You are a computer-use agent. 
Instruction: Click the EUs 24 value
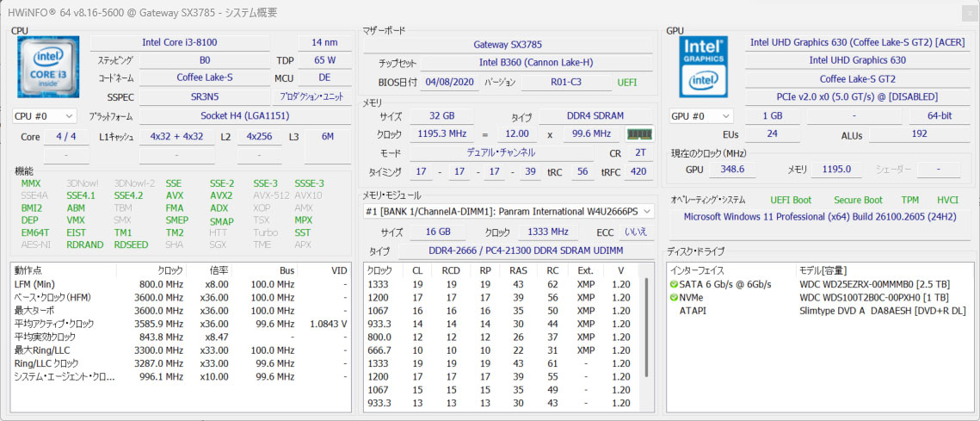pos(773,133)
